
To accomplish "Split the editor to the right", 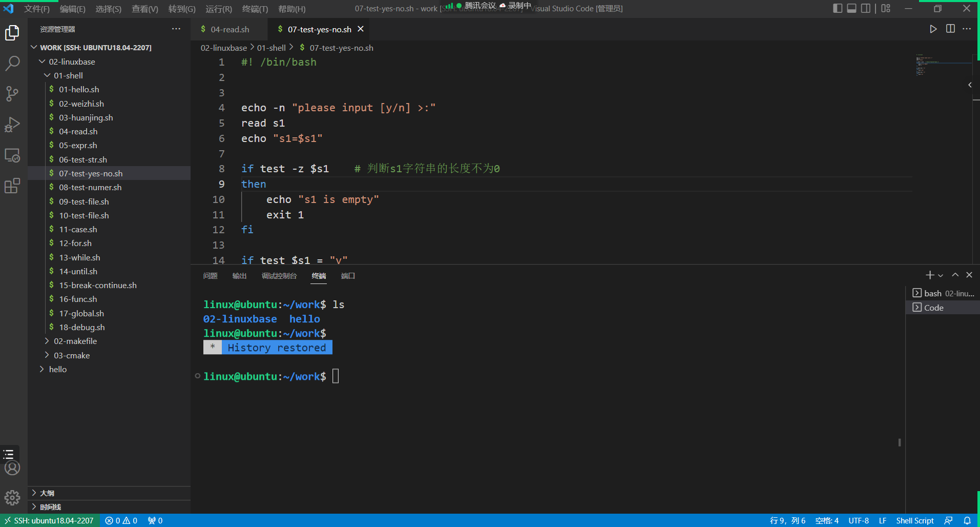I will [951, 29].
